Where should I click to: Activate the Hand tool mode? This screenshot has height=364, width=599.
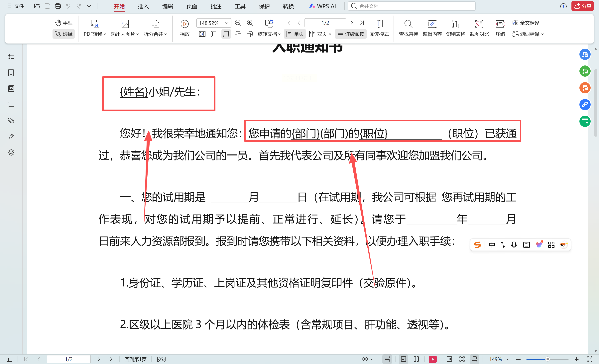pos(64,23)
